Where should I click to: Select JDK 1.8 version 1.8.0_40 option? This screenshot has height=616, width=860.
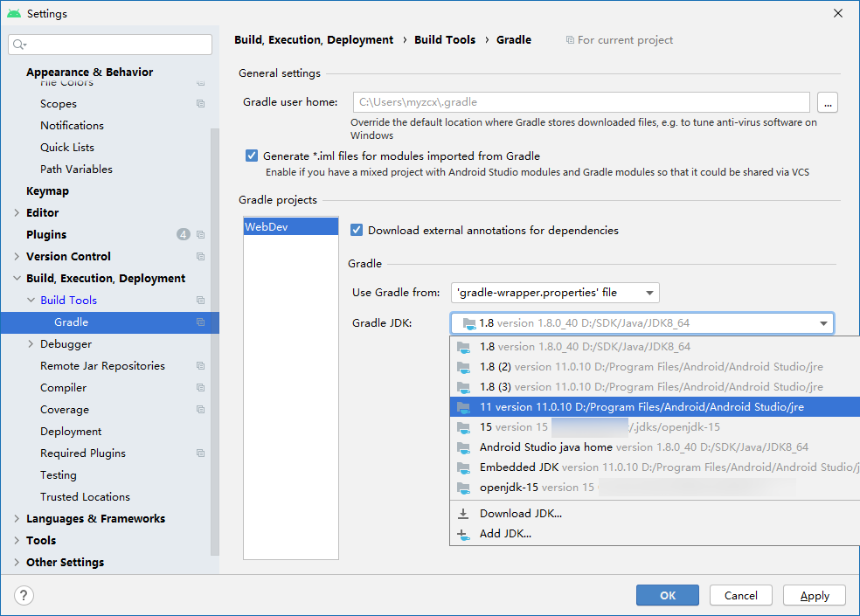point(655,347)
